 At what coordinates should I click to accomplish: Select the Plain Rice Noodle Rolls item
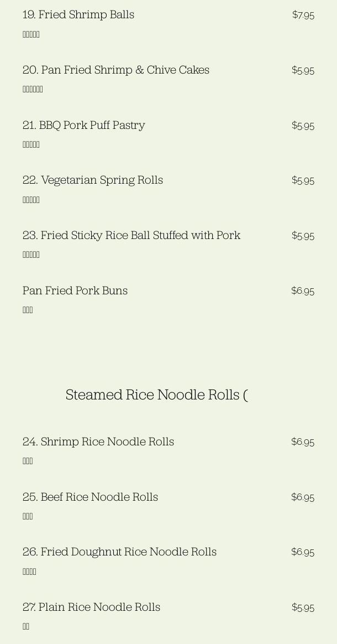92,607
